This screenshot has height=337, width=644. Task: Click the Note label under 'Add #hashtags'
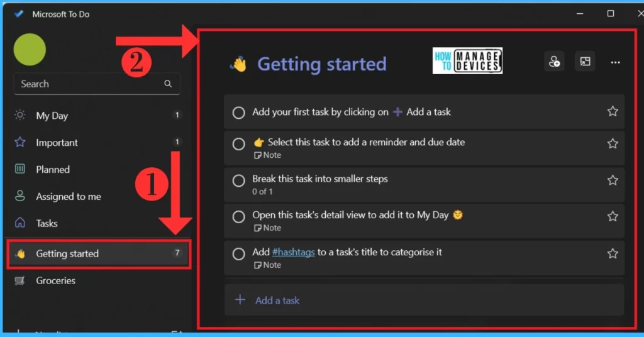267,265
